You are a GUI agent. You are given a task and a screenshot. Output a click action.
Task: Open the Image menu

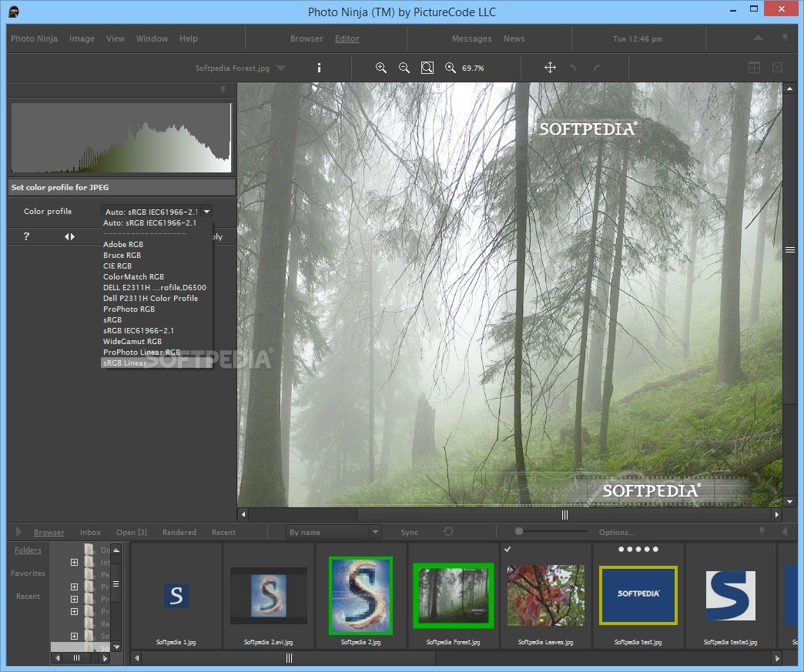(82, 38)
